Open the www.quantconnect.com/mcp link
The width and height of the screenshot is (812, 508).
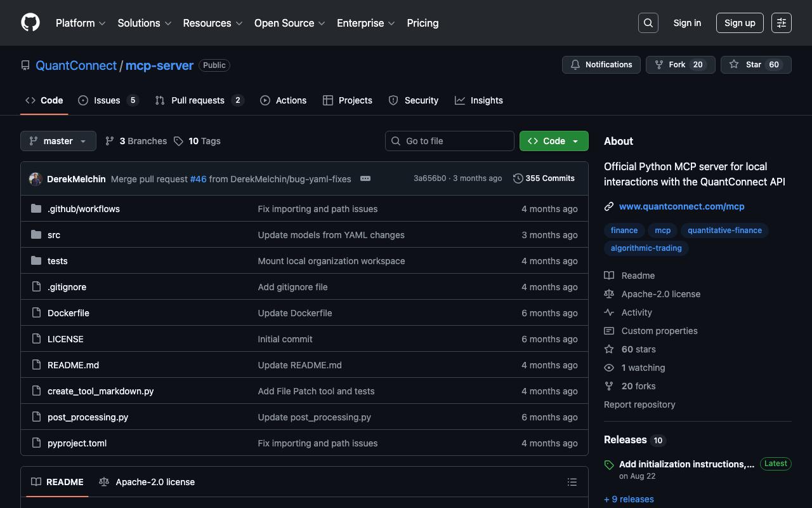[681, 206]
